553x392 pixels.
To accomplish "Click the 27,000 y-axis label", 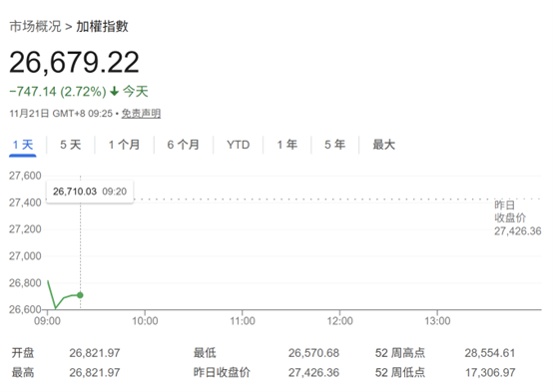I will point(25,256).
